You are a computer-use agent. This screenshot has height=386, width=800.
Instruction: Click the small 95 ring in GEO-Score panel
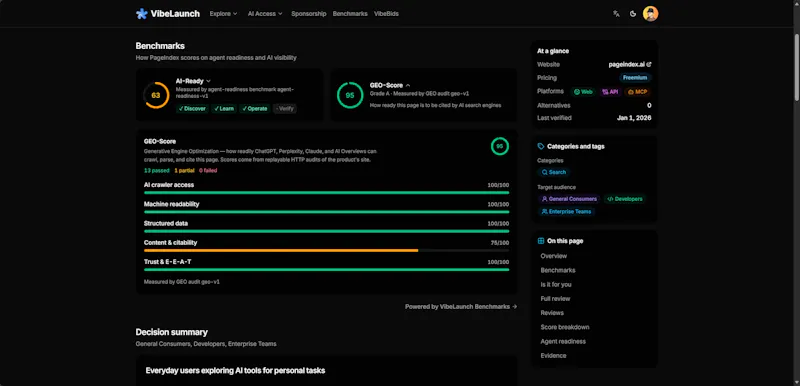pyautogui.click(x=499, y=146)
